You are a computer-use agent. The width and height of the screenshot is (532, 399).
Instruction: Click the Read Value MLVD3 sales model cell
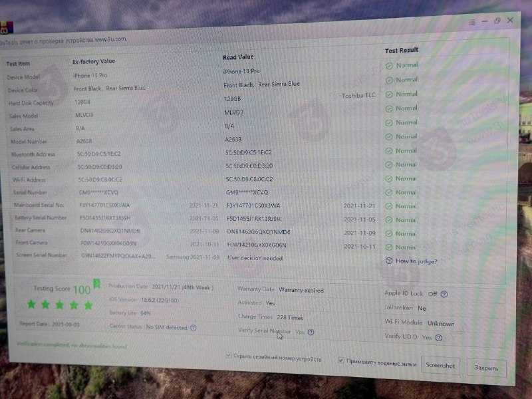[x=233, y=112]
